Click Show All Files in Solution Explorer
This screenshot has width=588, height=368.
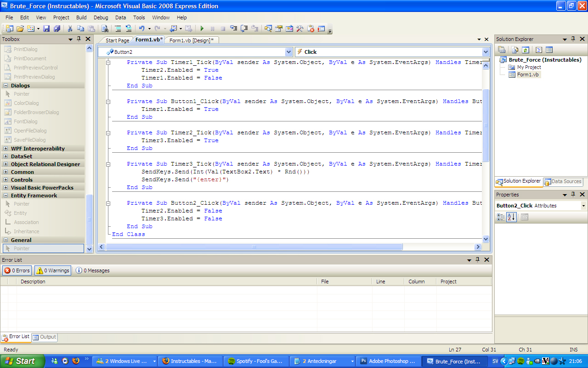click(515, 50)
